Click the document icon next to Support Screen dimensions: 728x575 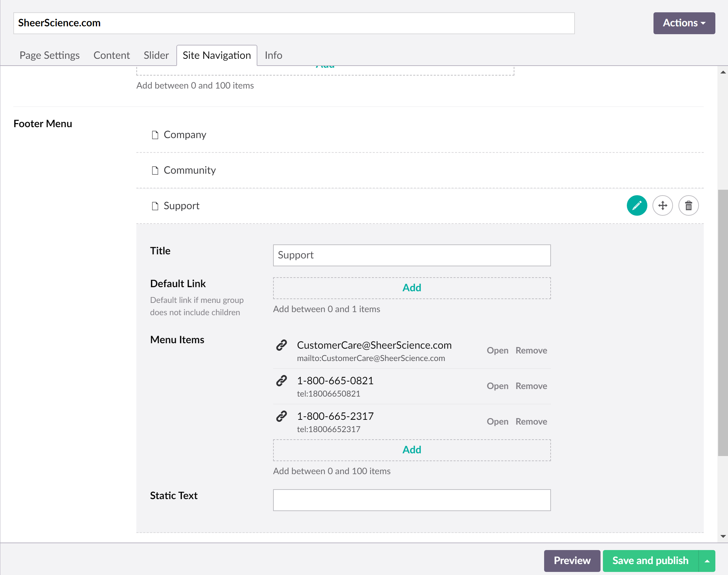click(155, 206)
